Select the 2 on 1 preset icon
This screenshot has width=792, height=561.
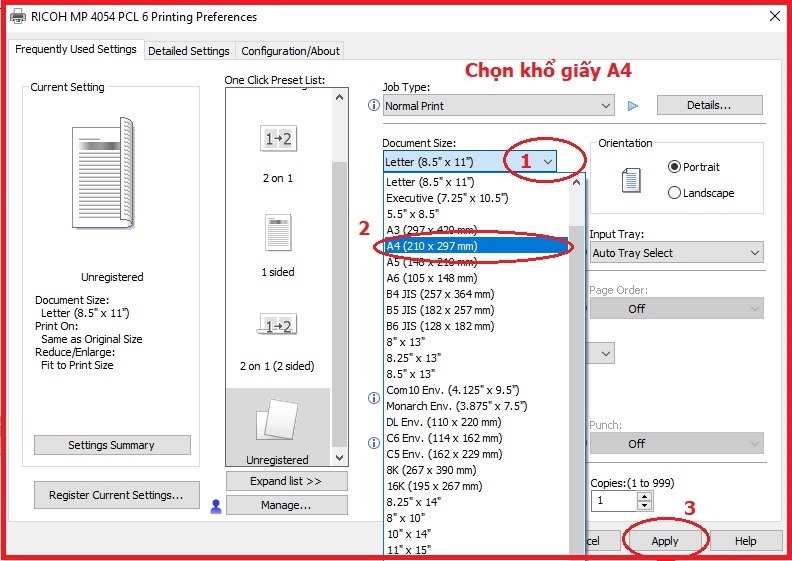[278, 139]
